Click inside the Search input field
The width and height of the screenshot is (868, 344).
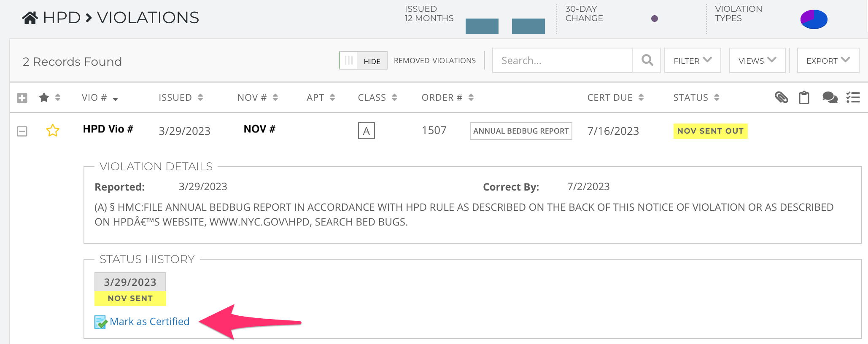(x=563, y=60)
